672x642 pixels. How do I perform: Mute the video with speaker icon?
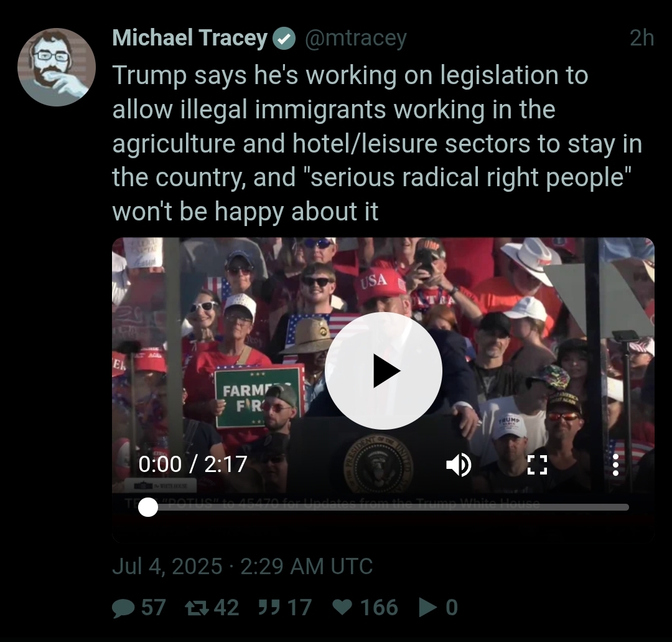tap(459, 465)
